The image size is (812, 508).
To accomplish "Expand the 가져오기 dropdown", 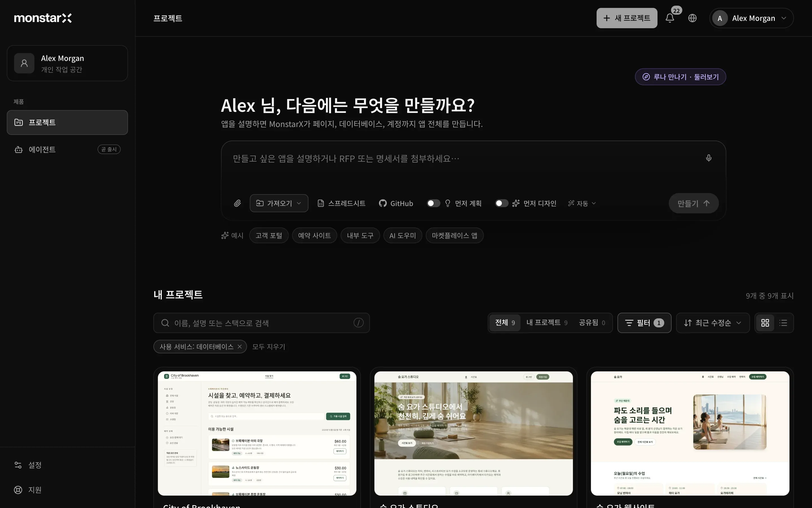I will pos(279,203).
